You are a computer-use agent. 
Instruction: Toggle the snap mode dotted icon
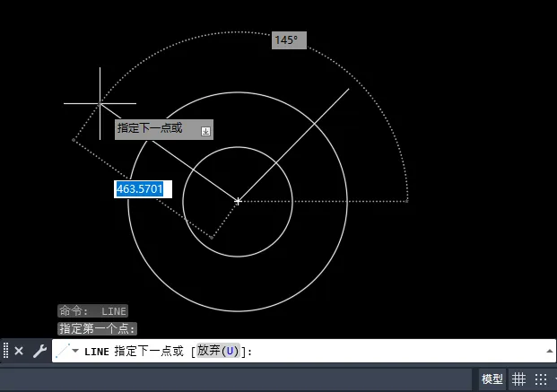click(x=541, y=379)
